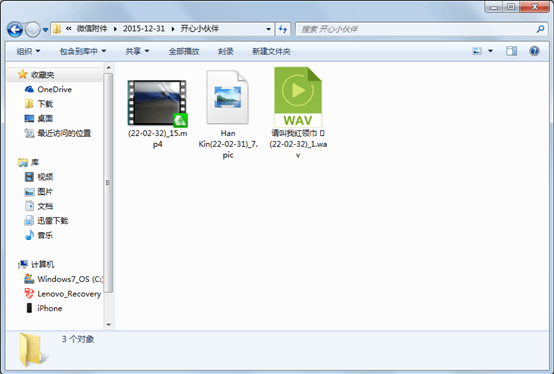Click the Lenovo_Recovery drive icon

coord(29,293)
